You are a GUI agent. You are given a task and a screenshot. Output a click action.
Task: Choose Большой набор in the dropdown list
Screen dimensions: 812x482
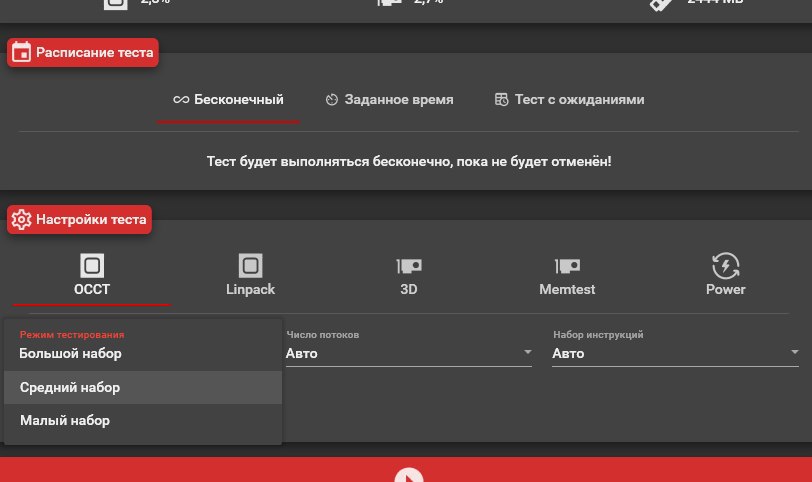tap(143, 354)
